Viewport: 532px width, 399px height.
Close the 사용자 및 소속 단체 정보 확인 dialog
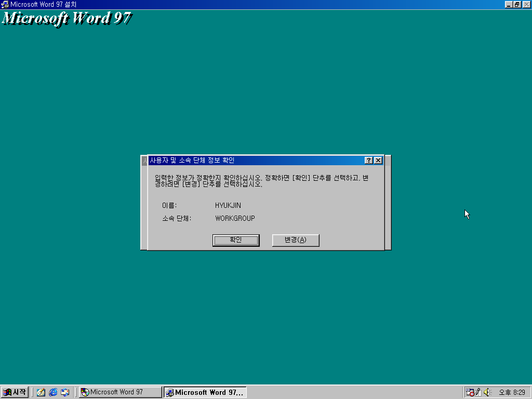tap(378, 161)
